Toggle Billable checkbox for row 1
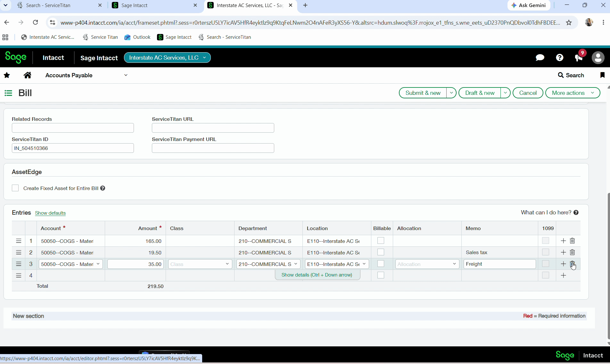This screenshot has height=364, width=610. click(381, 241)
